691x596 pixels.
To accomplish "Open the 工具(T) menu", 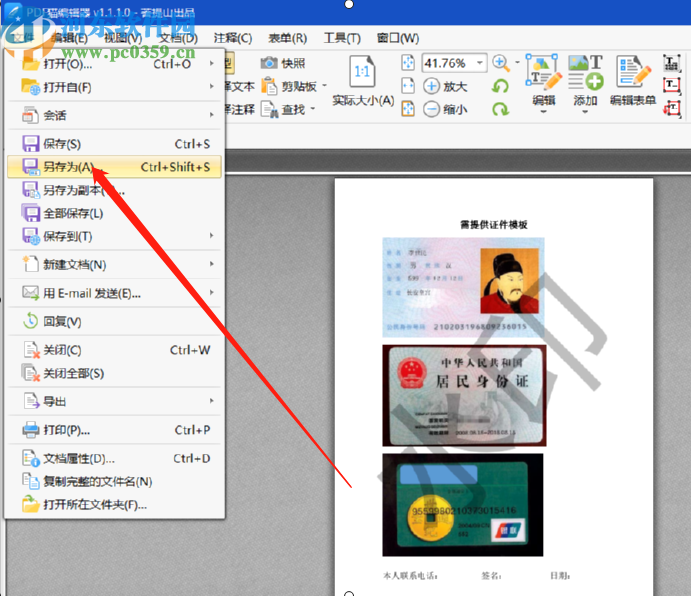I will click(342, 38).
